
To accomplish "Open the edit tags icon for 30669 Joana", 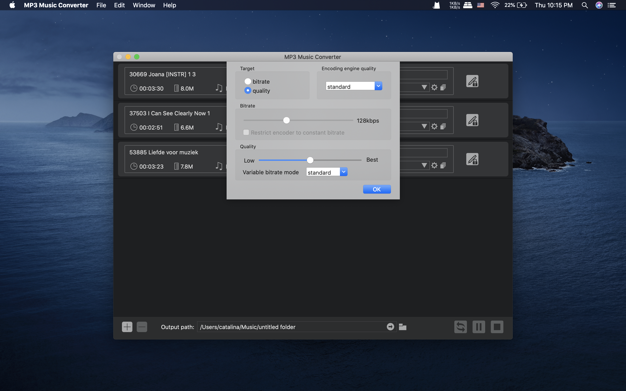I will coord(472,81).
